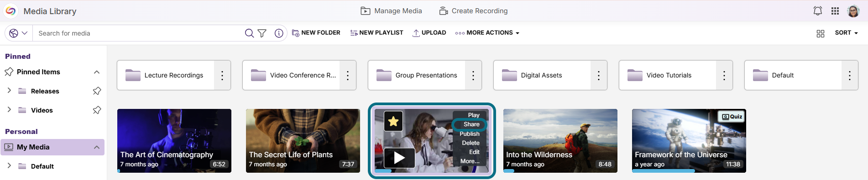
Task: Choose Share in video hover menu
Action: 471,124
